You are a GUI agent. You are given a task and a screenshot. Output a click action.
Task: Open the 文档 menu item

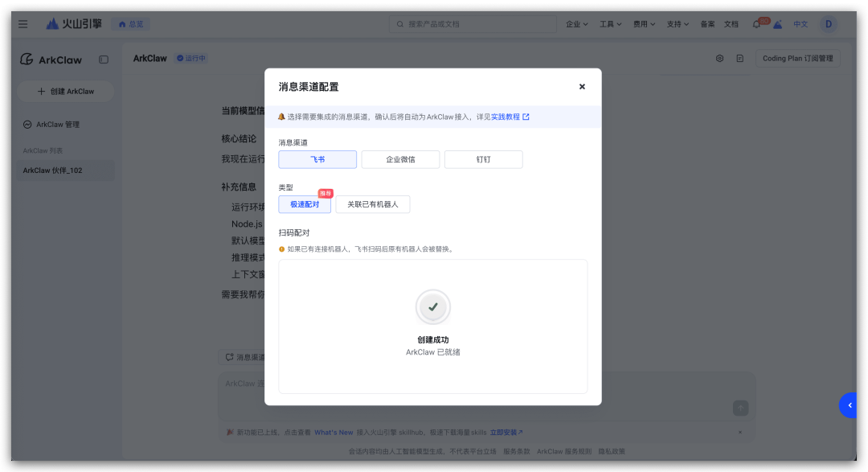click(x=731, y=24)
